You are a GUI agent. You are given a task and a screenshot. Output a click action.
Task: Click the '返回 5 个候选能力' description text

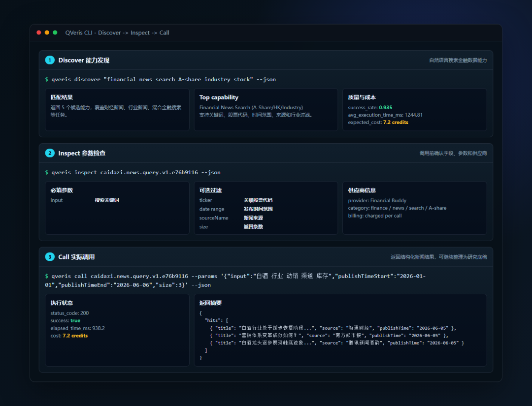tap(116, 111)
